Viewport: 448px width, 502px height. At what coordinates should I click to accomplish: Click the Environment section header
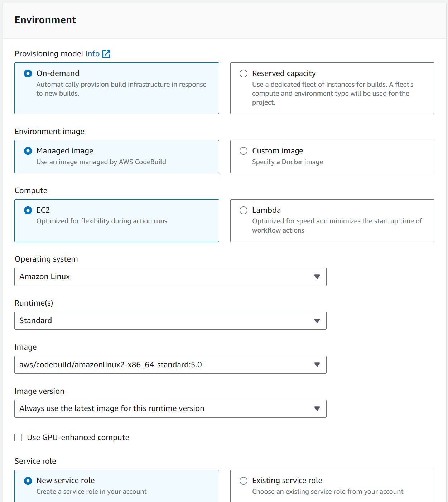tap(45, 20)
